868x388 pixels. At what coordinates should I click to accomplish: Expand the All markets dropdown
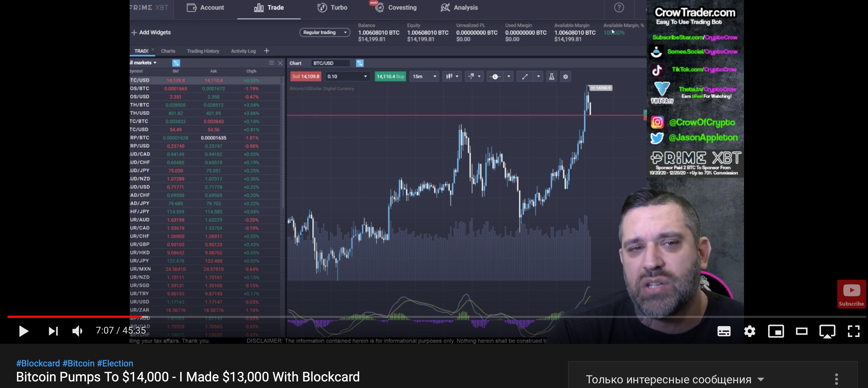pos(143,63)
